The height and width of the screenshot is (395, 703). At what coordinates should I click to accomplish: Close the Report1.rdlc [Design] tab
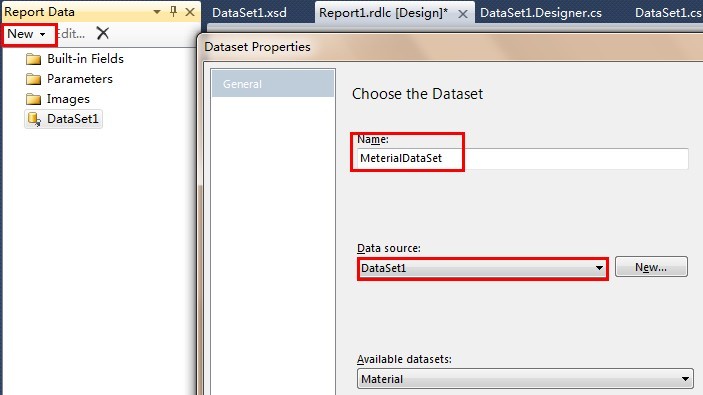tap(463, 14)
